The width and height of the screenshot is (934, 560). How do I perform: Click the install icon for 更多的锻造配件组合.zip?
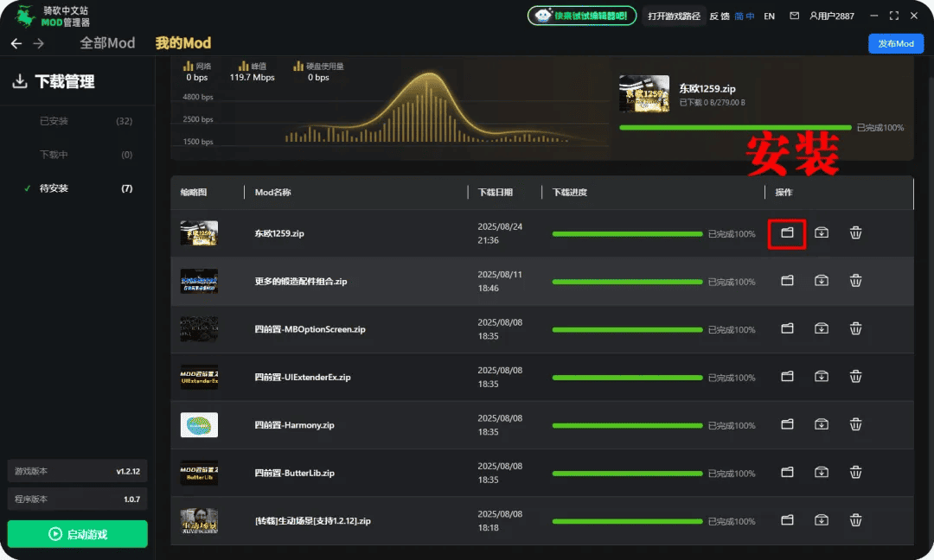tap(822, 281)
